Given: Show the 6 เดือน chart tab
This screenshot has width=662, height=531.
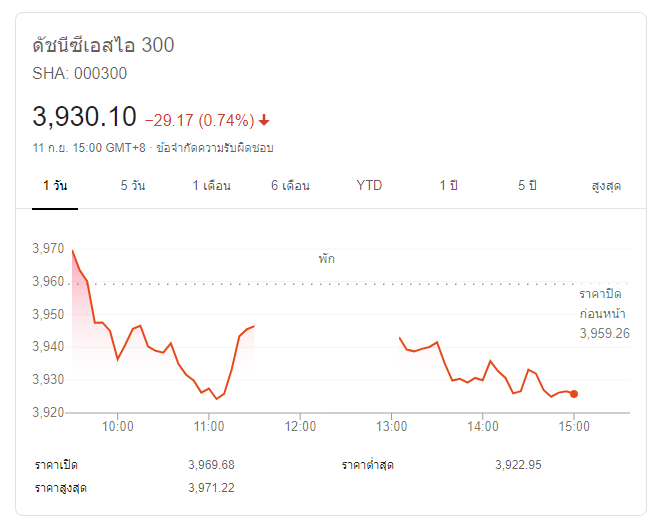Looking at the screenshot, I should click(x=290, y=186).
